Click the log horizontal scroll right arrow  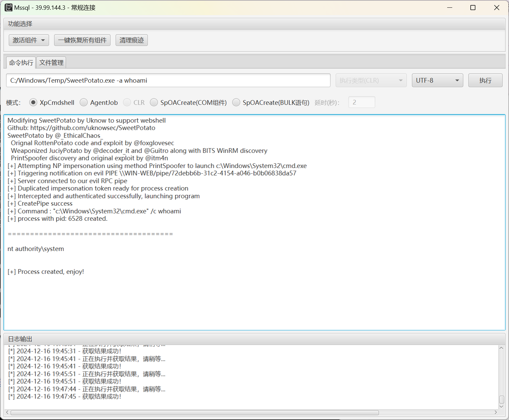(x=496, y=412)
